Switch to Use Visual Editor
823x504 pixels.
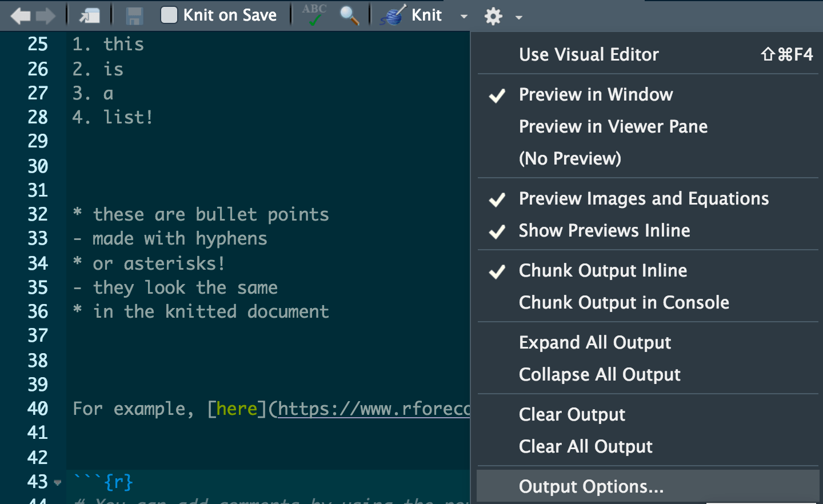pos(589,54)
